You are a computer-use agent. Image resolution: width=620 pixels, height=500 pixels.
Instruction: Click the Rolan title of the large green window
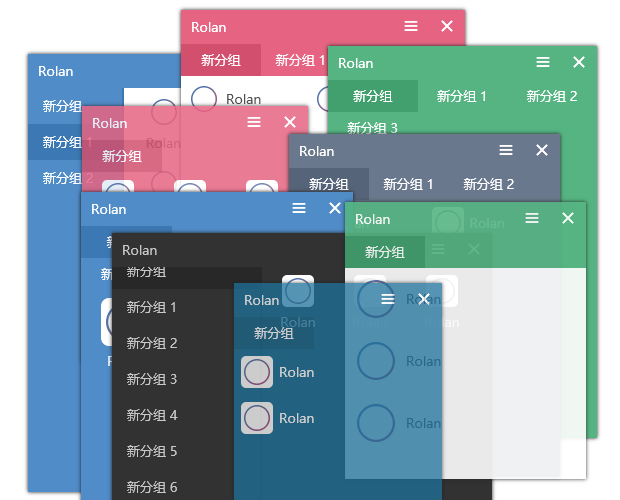click(x=355, y=63)
